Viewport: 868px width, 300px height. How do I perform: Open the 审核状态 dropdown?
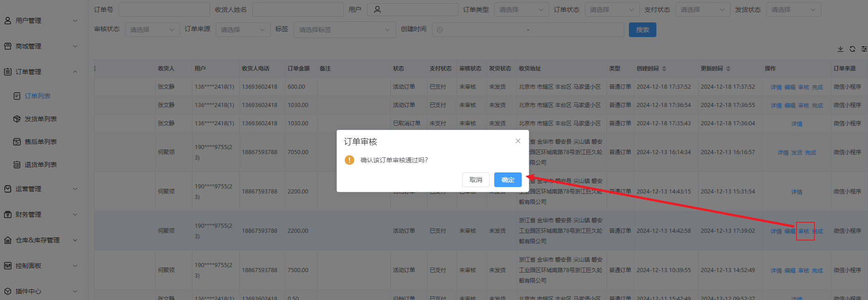tap(153, 30)
